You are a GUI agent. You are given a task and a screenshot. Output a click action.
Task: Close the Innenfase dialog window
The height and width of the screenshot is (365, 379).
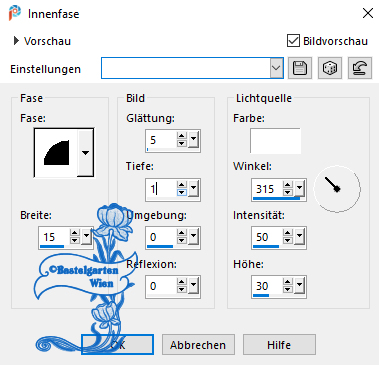[x=368, y=13]
